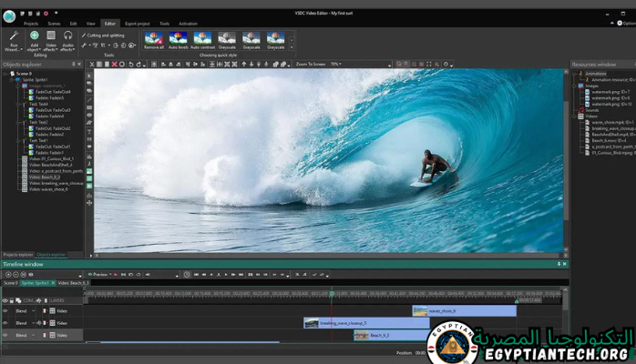This screenshot has height=364, width=636.
Task: Switch to Video: Beach_6_3 timeline tab
Action: [x=74, y=283]
